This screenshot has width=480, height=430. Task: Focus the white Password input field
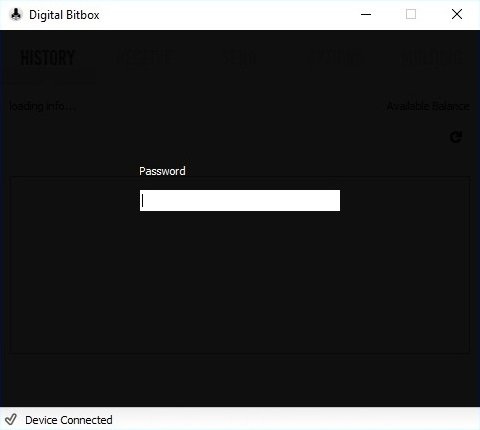coord(240,200)
